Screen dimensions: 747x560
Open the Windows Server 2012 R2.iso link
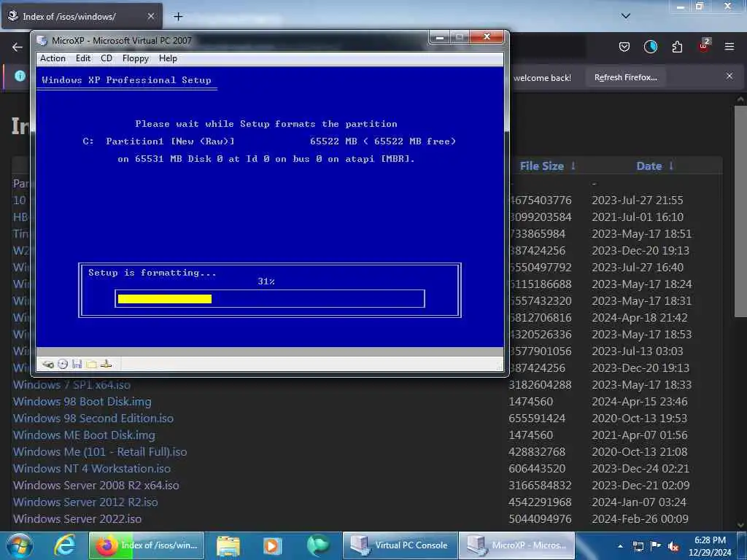tap(85, 502)
